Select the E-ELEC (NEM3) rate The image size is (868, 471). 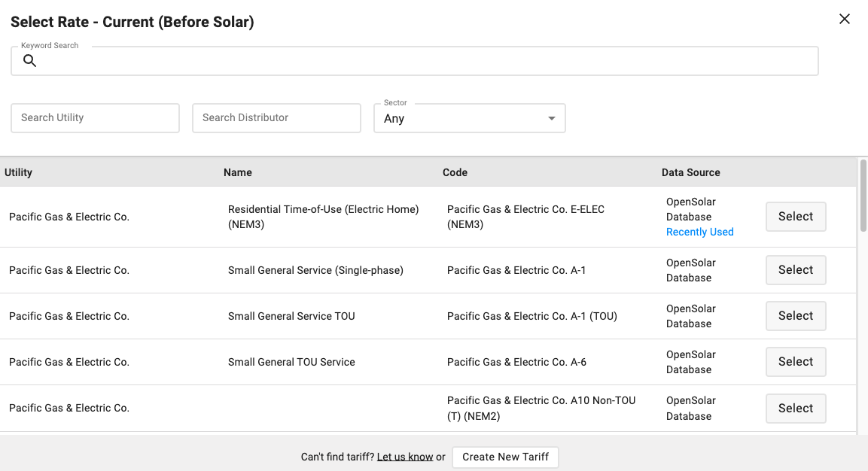click(x=796, y=217)
